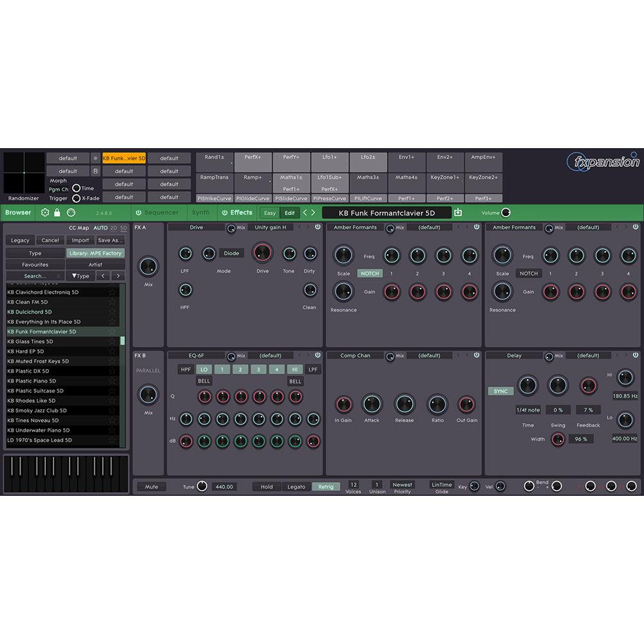Click the Cancel button in the Browser

[x=51, y=240]
